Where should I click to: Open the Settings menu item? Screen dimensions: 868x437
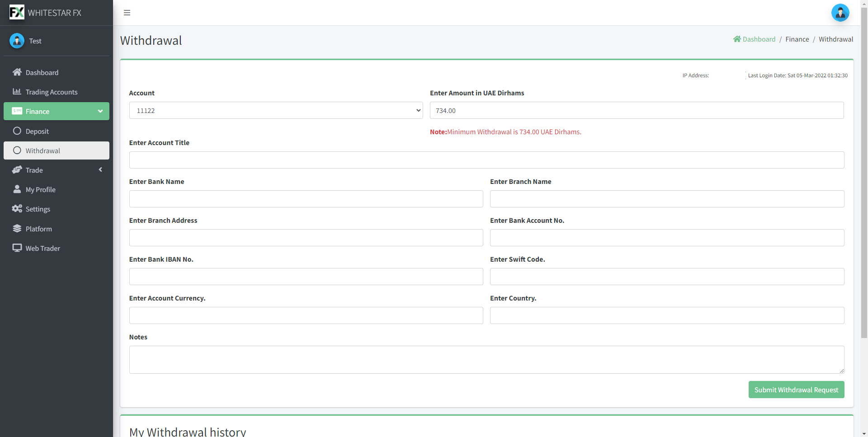[x=57, y=209]
